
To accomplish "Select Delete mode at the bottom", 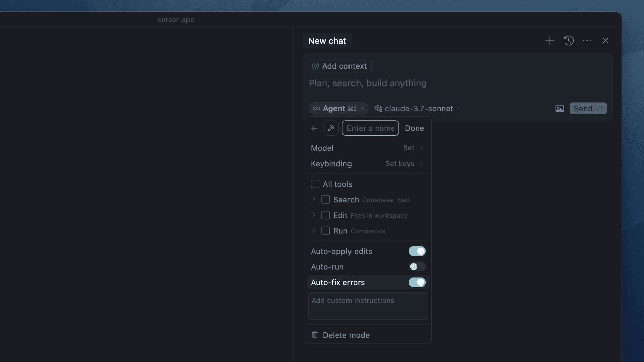I will tap(346, 335).
